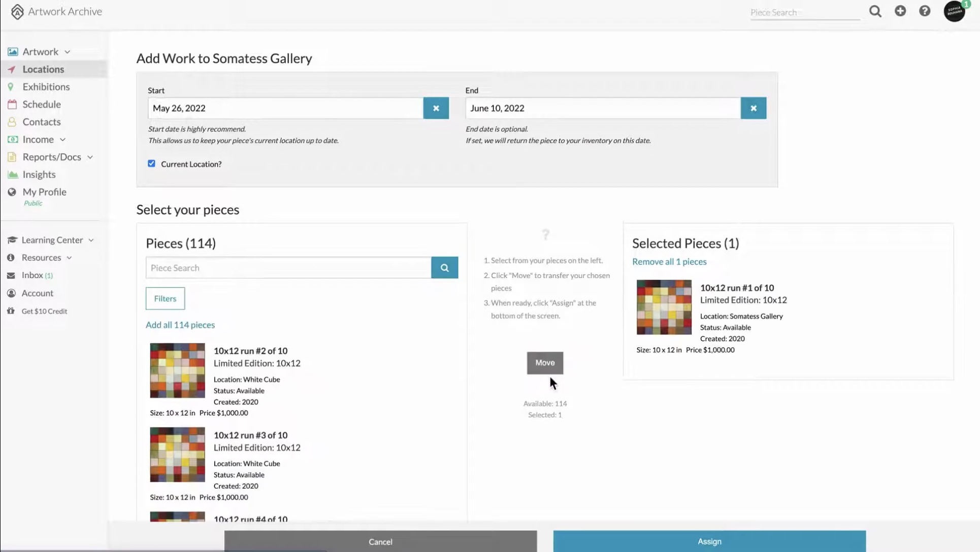This screenshot has height=552, width=980.
Task: Click selected piece 10x12 run #1 thumbnail
Action: tap(664, 307)
